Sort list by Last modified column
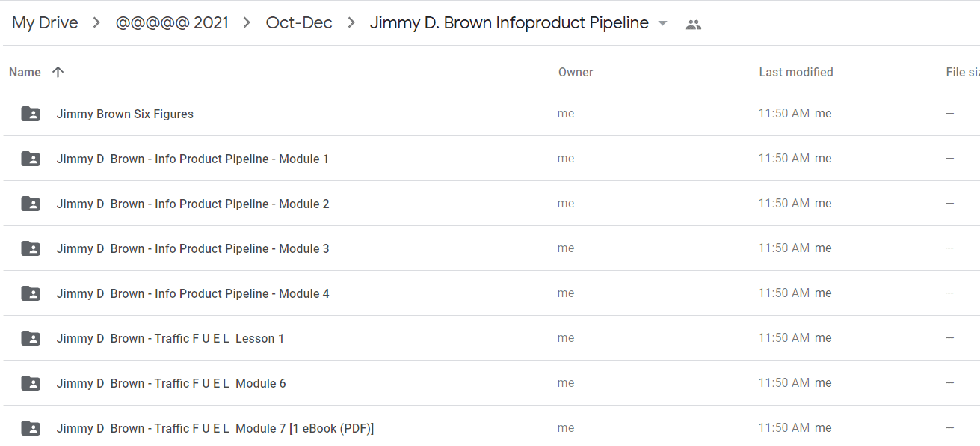 pos(796,72)
